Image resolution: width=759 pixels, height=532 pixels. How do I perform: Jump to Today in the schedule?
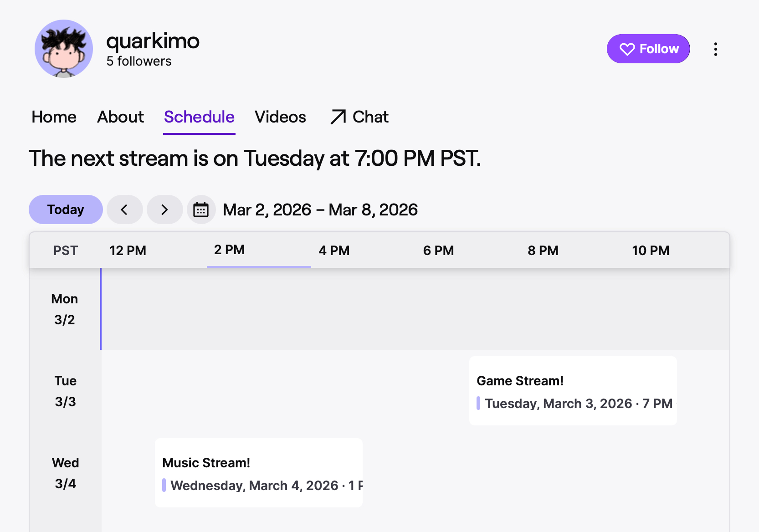[x=66, y=210]
